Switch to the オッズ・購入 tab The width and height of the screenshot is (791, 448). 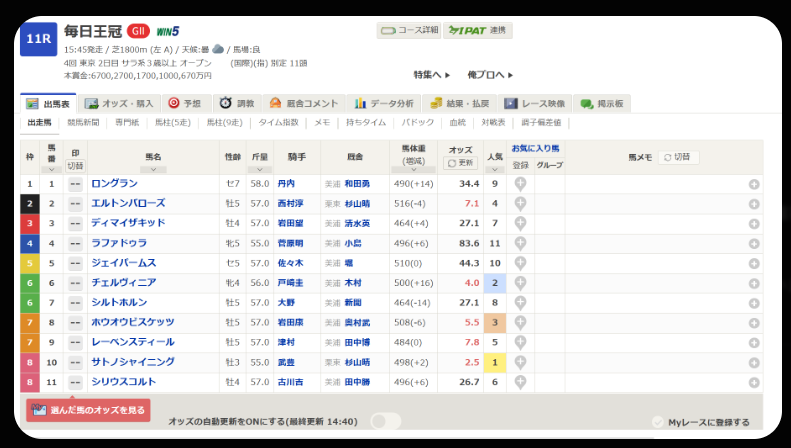(x=119, y=103)
